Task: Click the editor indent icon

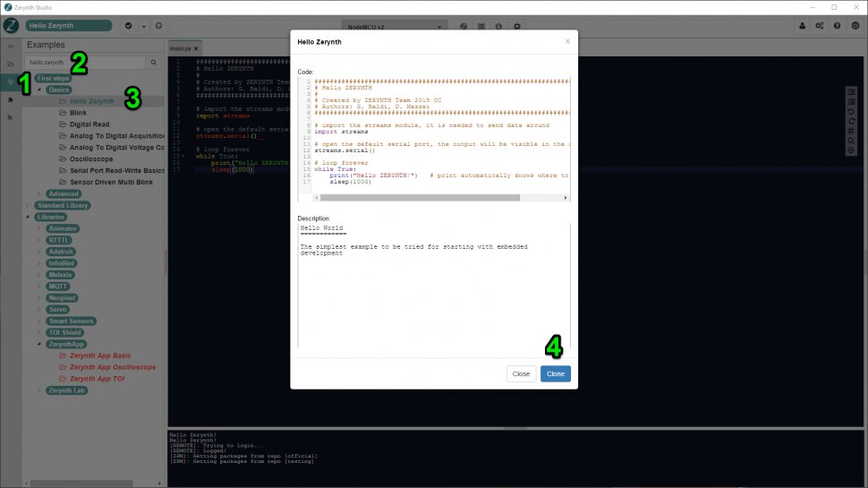Action: (x=851, y=92)
